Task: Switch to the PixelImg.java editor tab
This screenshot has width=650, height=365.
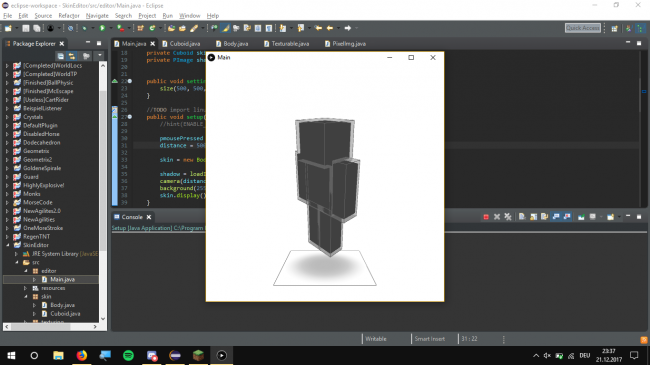Action: point(345,44)
